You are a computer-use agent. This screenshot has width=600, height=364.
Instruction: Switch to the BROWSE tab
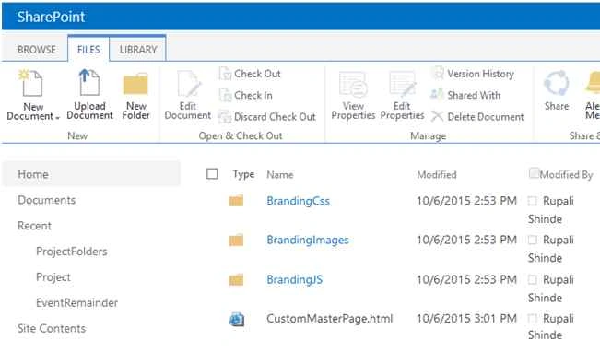(x=37, y=50)
